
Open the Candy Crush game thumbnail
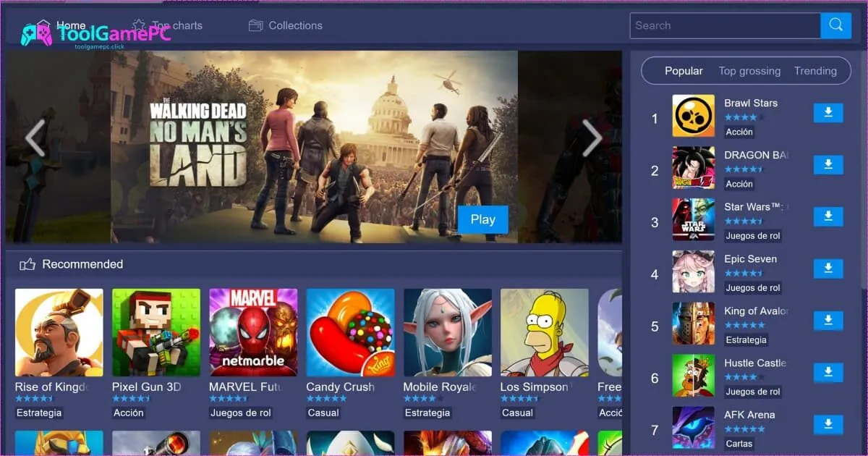350,332
